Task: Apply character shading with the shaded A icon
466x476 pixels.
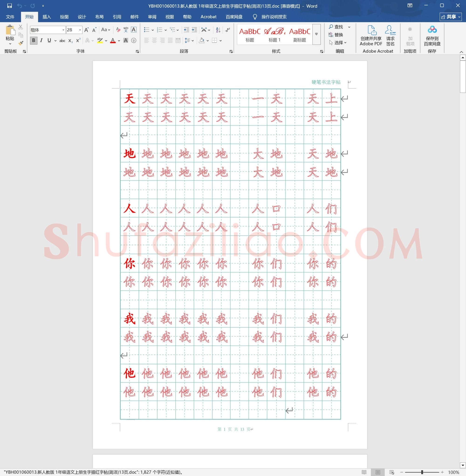Action: pyautogui.click(x=126, y=41)
